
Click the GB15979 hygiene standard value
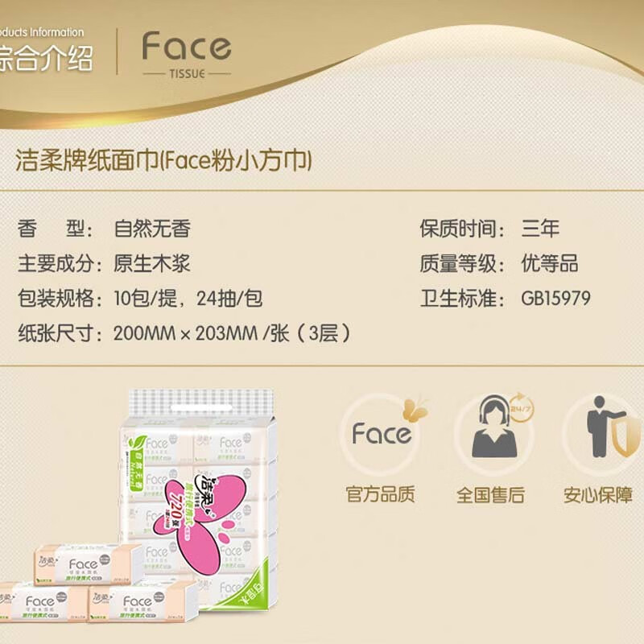tap(555, 298)
